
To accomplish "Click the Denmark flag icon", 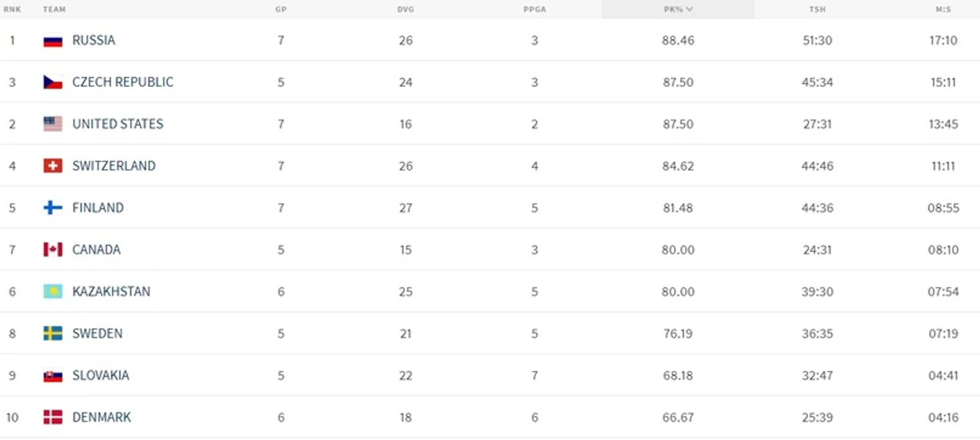I will point(53,417).
